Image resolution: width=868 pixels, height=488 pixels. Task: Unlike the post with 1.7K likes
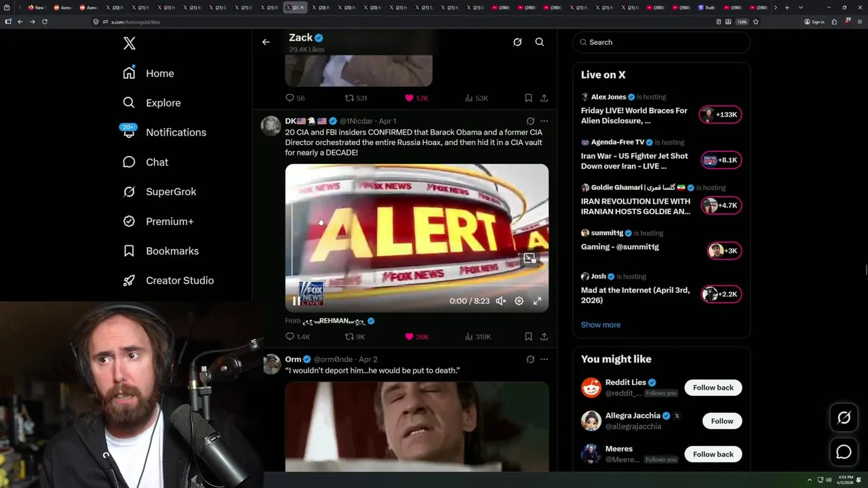416,98
